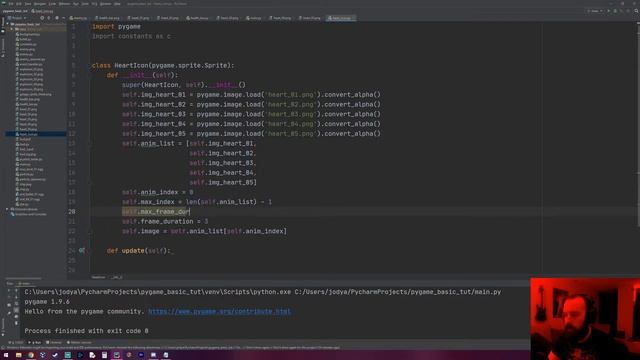Screen dimensions: 640x360
Task: Open the pygame.org contribute link
Action: pyautogui.click(x=220, y=311)
